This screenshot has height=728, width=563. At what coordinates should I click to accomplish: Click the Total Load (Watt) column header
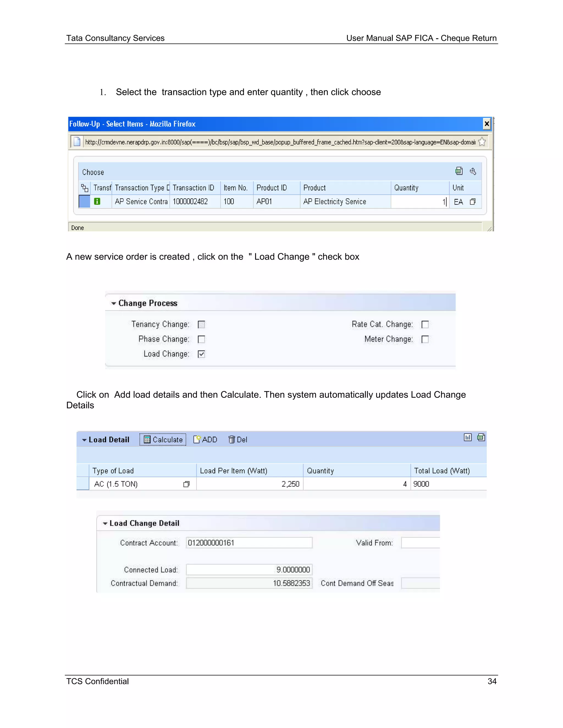coord(449,471)
